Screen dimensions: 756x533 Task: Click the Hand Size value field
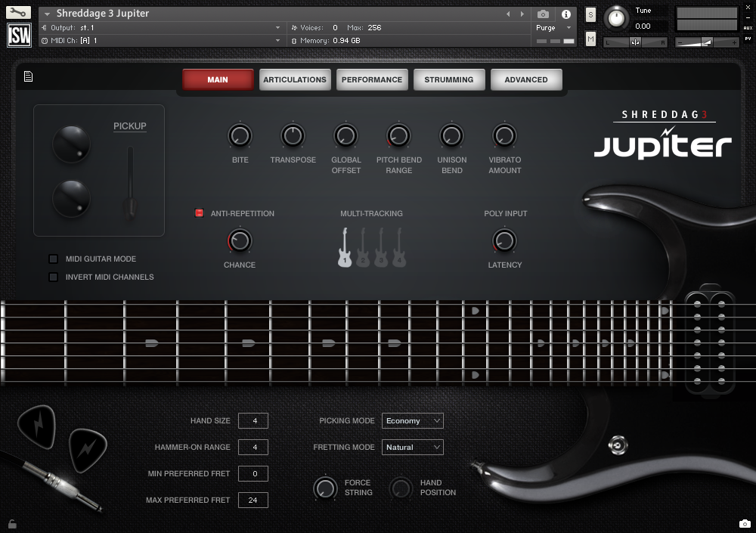click(x=253, y=420)
